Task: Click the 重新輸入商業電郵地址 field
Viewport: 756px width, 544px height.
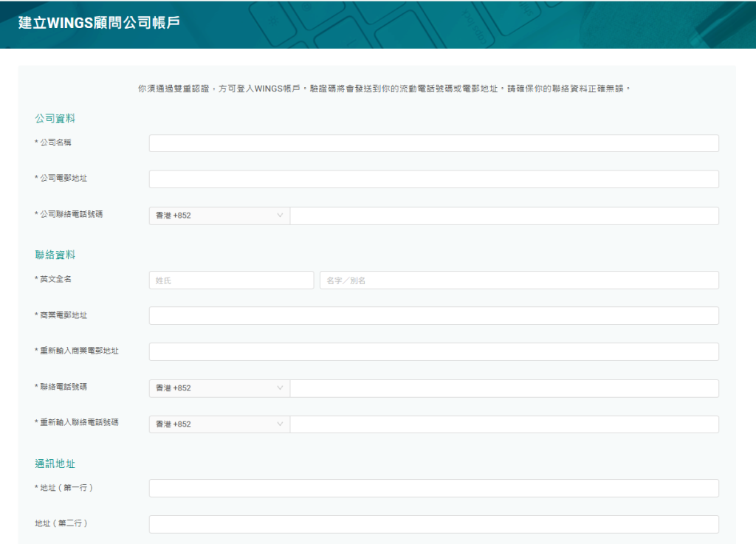Action: tap(433, 352)
